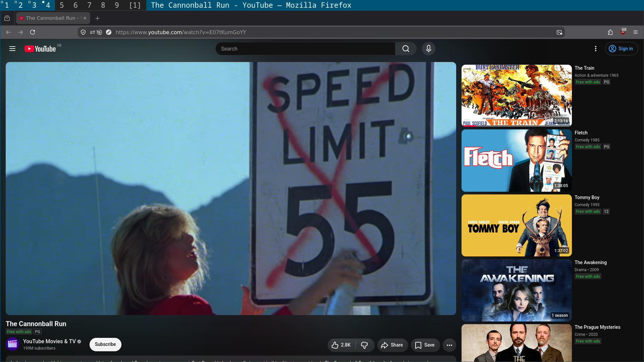Open more actions ellipsis below video
Screen dimensions: 644x362
pos(449,345)
